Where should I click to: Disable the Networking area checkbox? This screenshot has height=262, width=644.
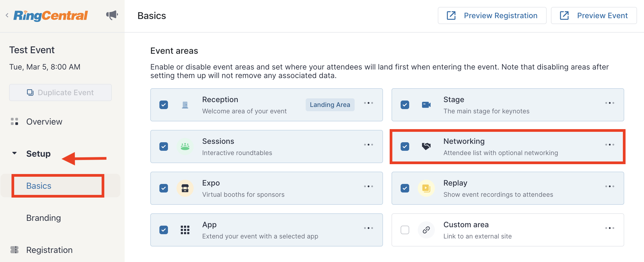405,147
